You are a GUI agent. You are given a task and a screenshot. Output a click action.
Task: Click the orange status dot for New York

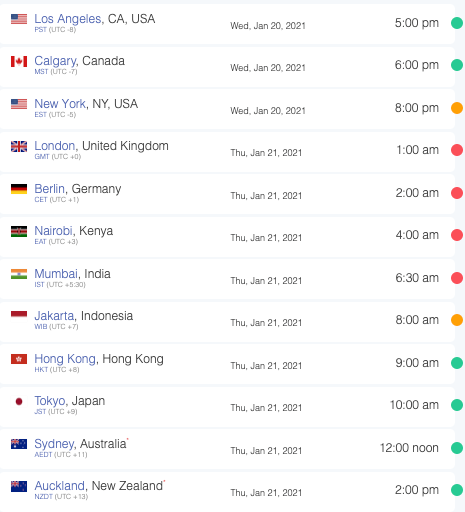[x=457, y=108]
